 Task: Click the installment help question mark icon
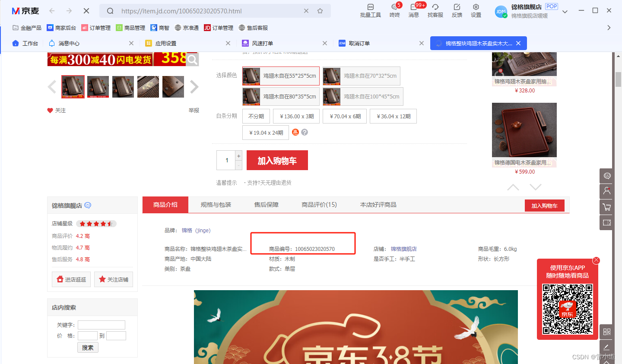305,132
